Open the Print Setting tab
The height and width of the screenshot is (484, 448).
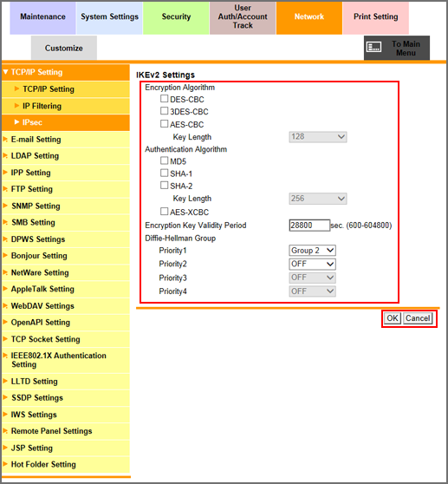point(375,17)
